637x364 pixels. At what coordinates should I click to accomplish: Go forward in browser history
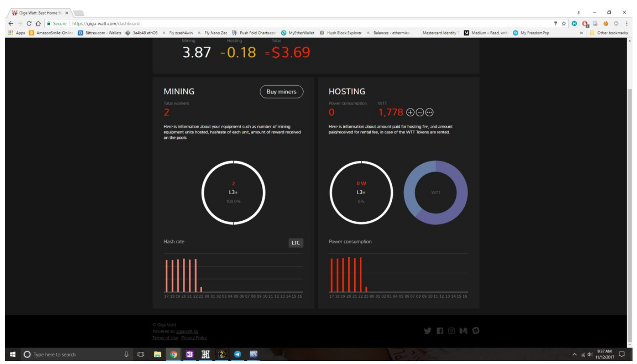(x=20, y=24)
